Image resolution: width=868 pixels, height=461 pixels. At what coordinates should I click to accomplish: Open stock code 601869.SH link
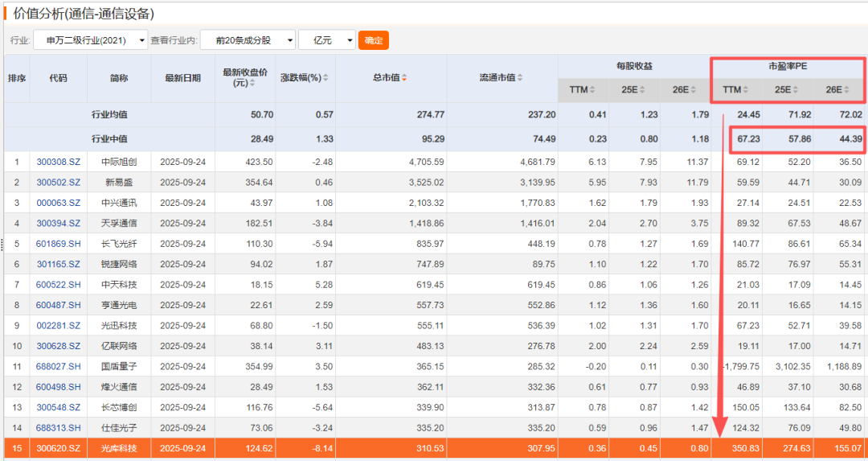(x=58, y=244)
